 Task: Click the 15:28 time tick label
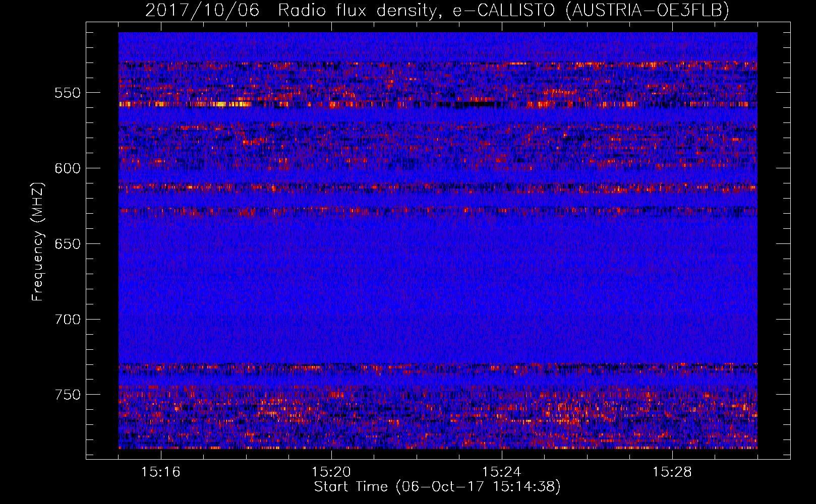(x=672, y=472)
